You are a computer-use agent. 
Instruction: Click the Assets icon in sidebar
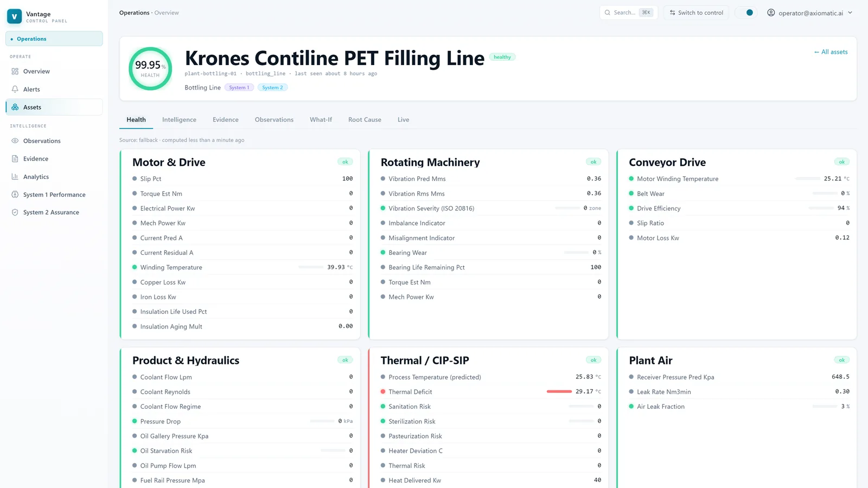(15, 107)
